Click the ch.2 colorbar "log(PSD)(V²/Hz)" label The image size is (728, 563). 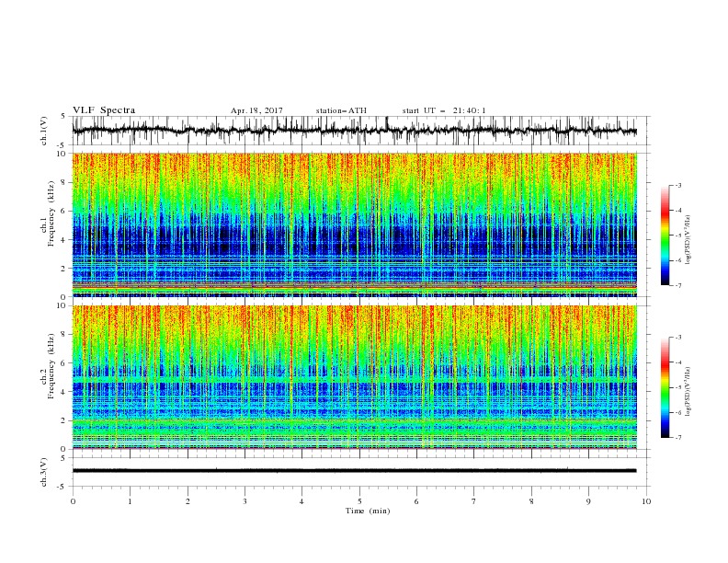pos(688,392)
